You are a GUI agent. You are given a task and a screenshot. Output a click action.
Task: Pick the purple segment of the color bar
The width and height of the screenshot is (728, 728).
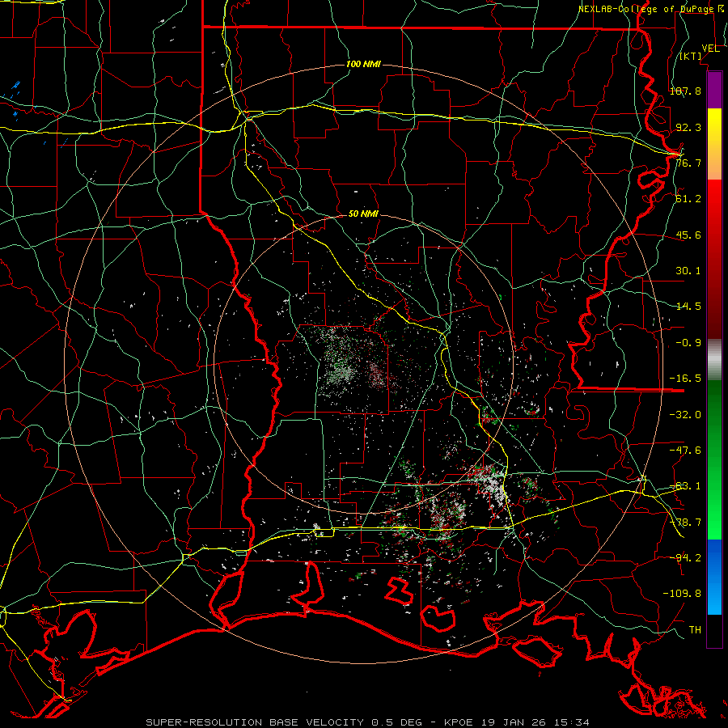(714, 90)
